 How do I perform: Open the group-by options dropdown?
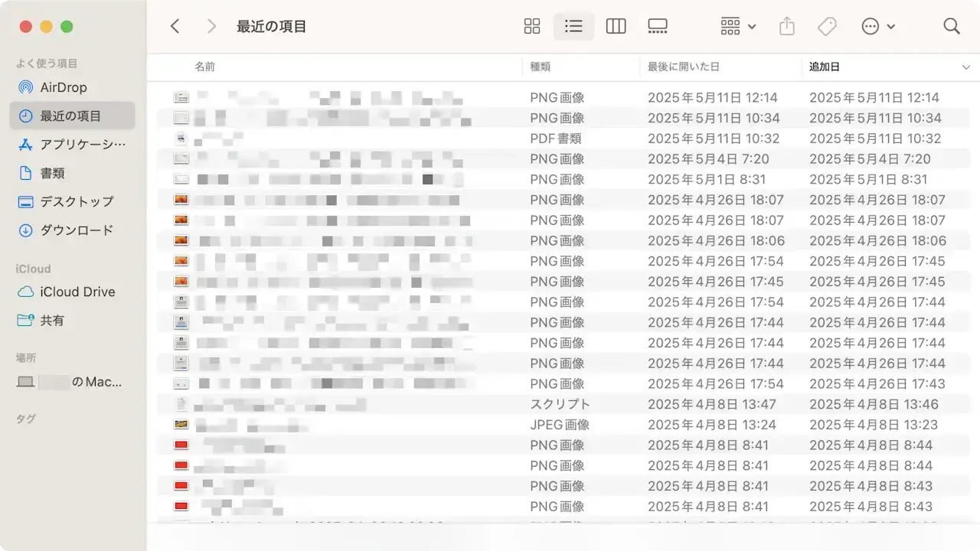point(738,27)
